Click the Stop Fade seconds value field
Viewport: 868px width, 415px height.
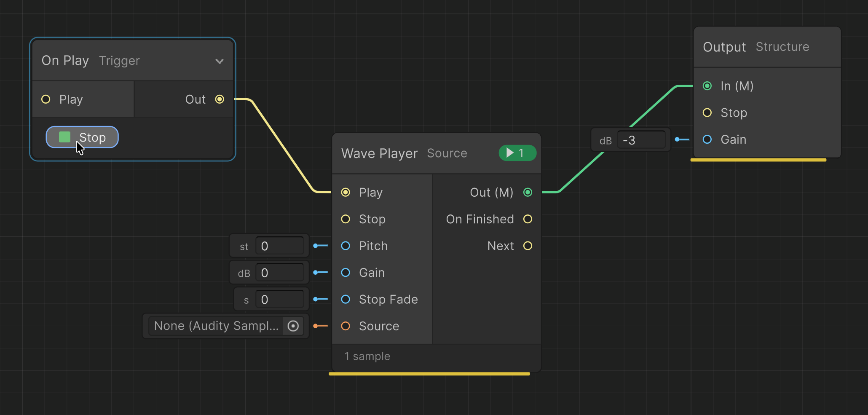(x=280, y=300)
